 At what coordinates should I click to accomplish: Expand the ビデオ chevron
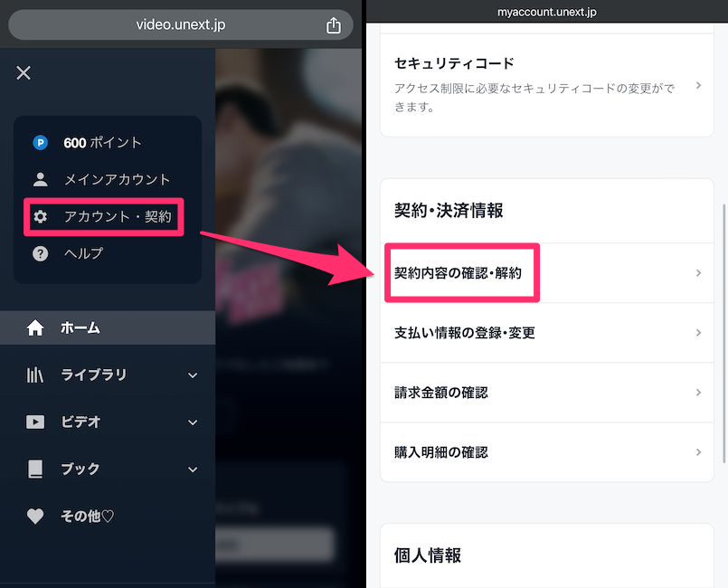pos(193,422)
